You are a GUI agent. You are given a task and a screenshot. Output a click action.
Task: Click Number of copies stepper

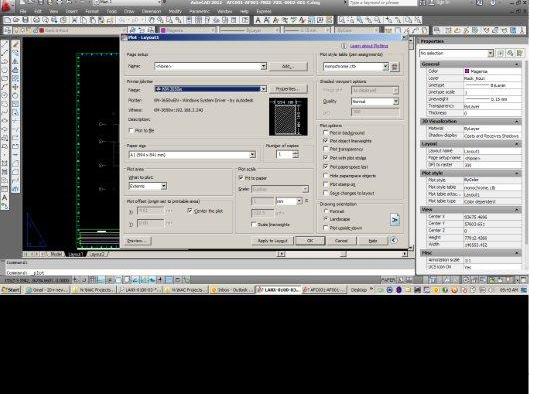(296, 155)
